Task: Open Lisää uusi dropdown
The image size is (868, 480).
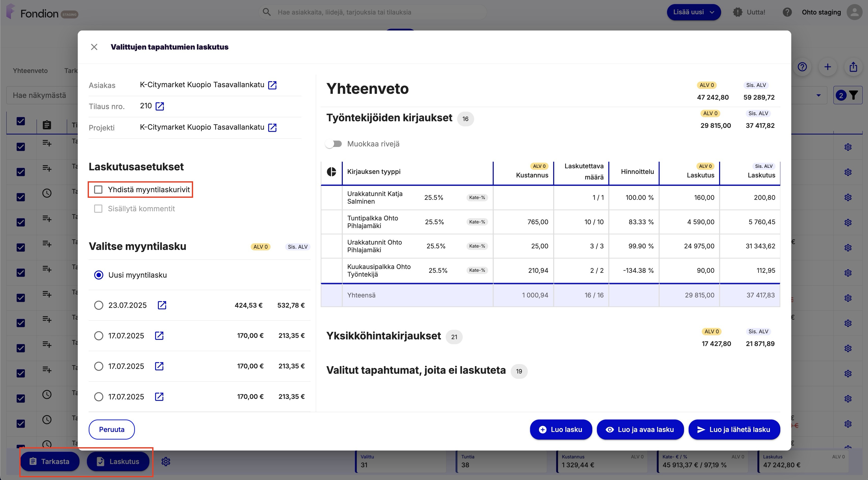Action: tap(693, 12)
